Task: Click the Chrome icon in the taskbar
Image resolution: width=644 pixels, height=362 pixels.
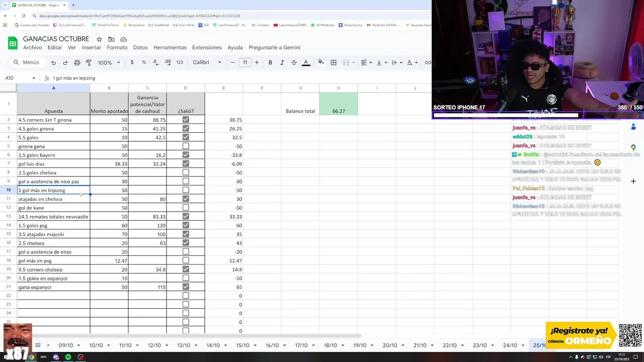Action: click(31, 357)
